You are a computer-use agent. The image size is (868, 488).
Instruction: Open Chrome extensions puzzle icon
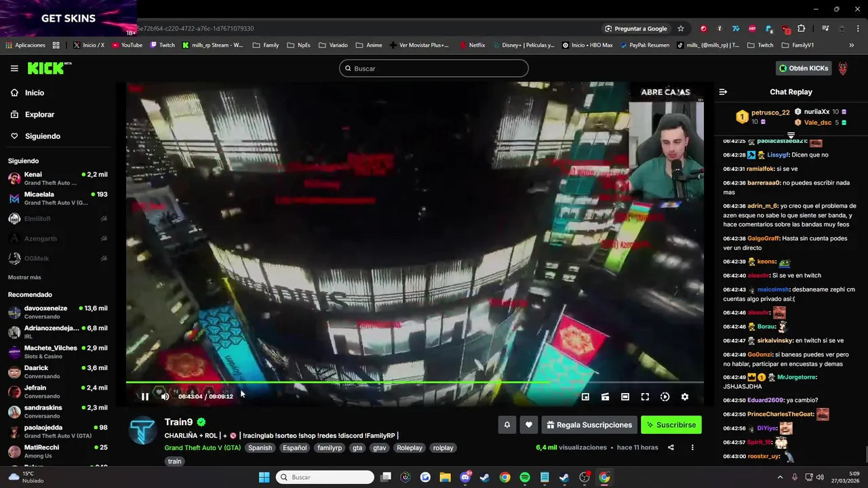click(802, 28)
